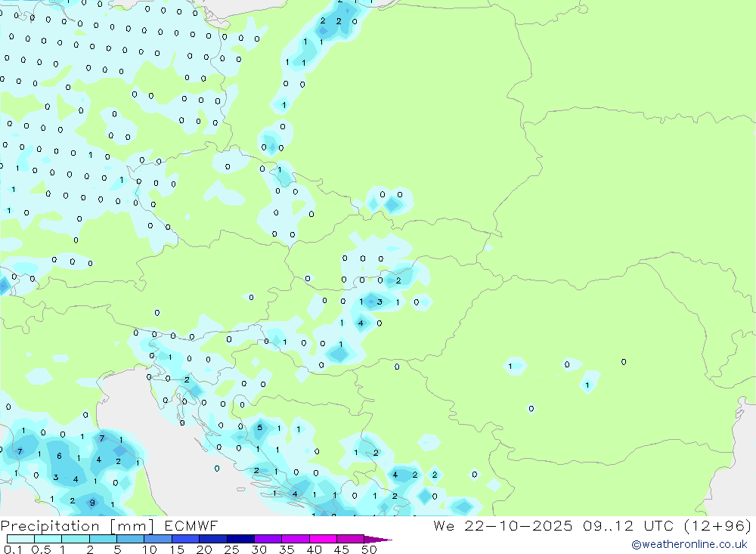The image size is (756, 554).
Task: Click the '9' precipitation value on map
Action: pos(92,503)
